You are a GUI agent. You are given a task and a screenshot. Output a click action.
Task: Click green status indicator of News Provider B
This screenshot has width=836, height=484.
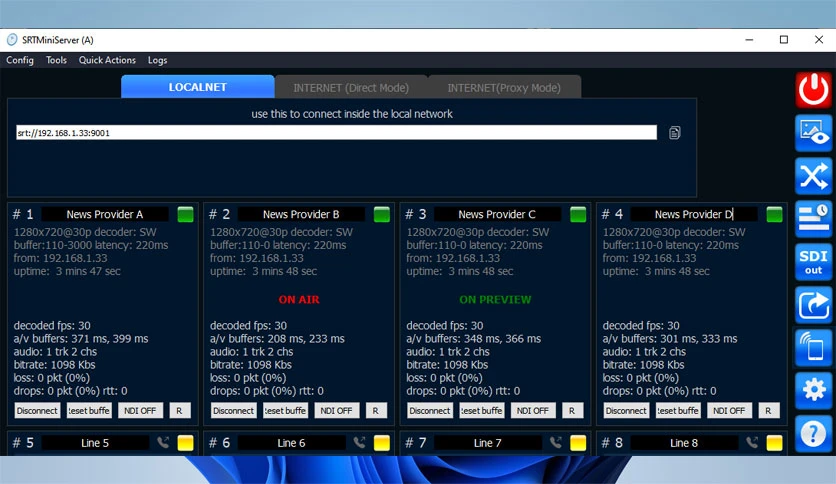[x=382, y=214]
